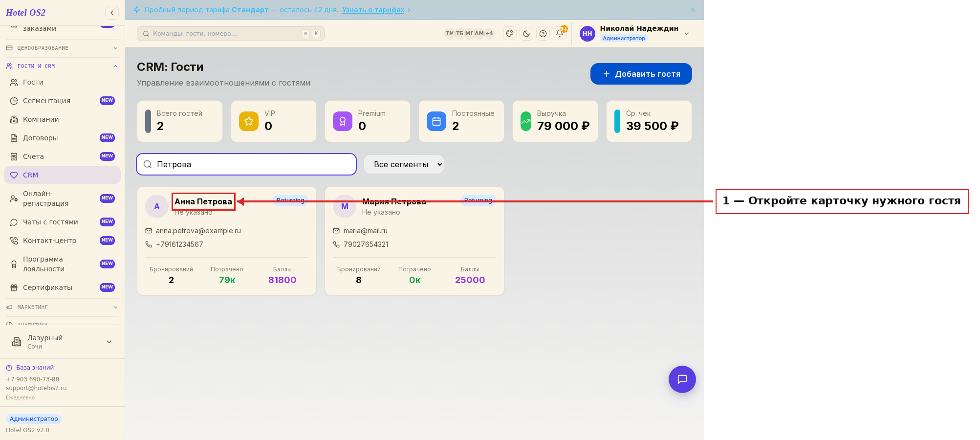Click anna.petrova@example.ru email

click(x=198, y=231)
